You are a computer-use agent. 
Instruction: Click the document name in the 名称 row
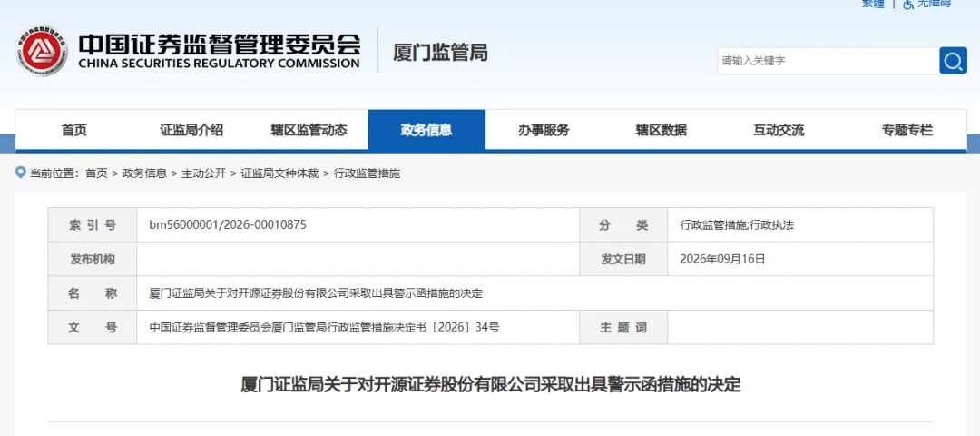pos(317,293)
